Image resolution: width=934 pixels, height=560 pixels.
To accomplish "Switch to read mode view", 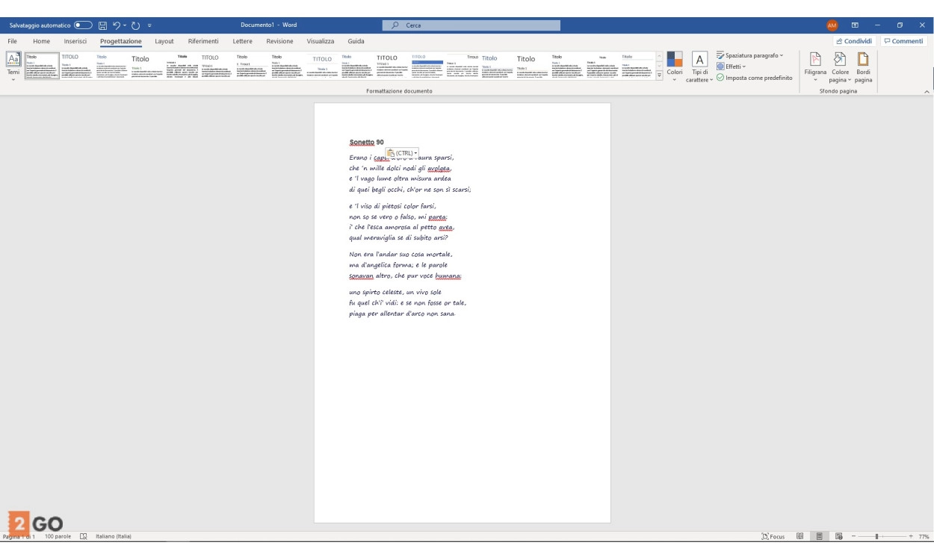I will (x=800, y=537).
